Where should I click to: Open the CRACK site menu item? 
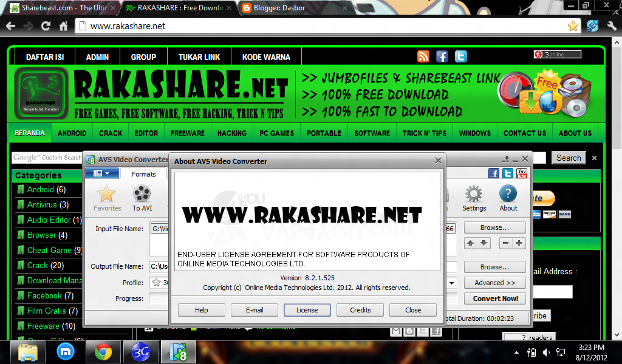point(111,133)
